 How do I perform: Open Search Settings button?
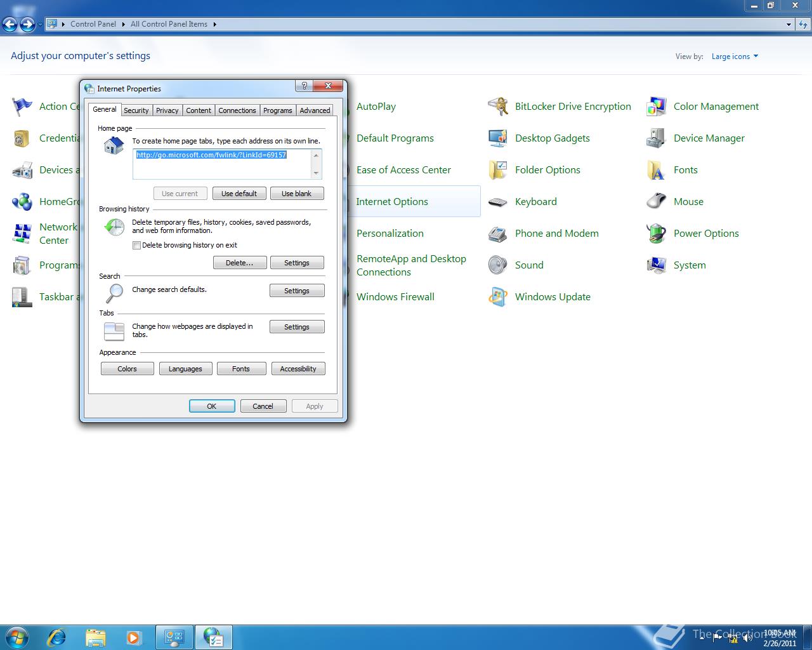(x=297, y=291)
